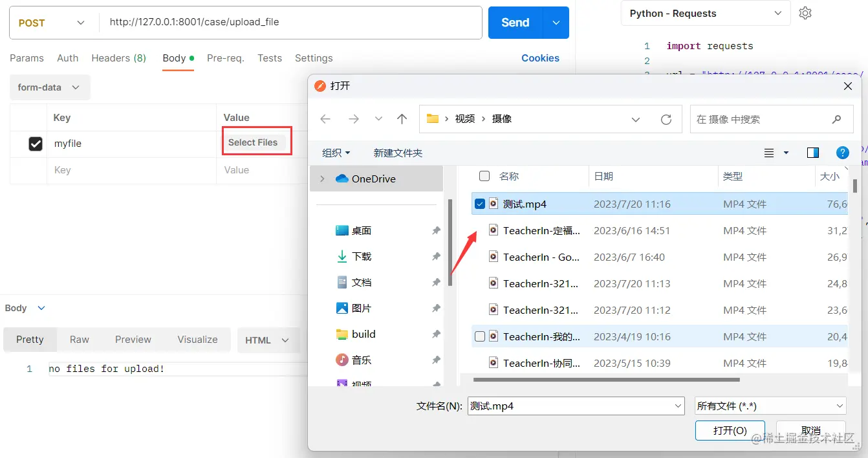This screenshot has width=868, height=458.
Task: Toggle the preview pane icon
Action: 813,153
